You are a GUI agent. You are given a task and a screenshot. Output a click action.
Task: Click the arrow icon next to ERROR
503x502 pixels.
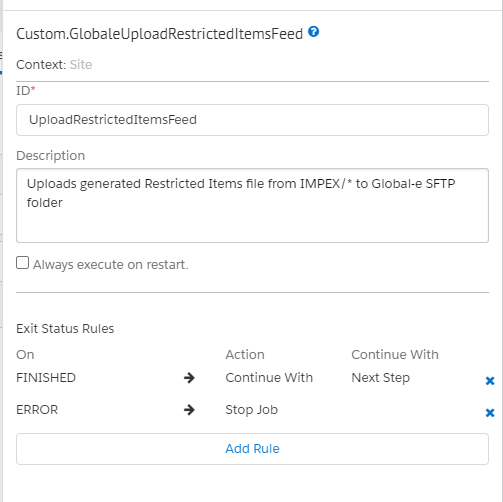pos(189,410)
